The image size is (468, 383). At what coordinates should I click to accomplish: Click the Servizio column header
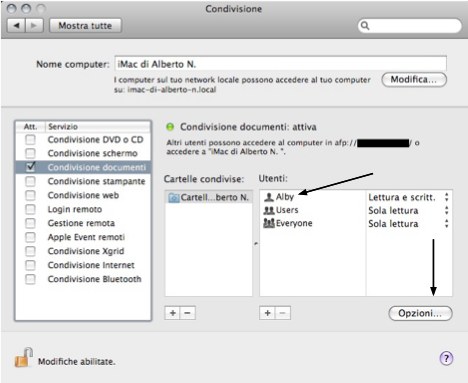[x=97, y=127]
